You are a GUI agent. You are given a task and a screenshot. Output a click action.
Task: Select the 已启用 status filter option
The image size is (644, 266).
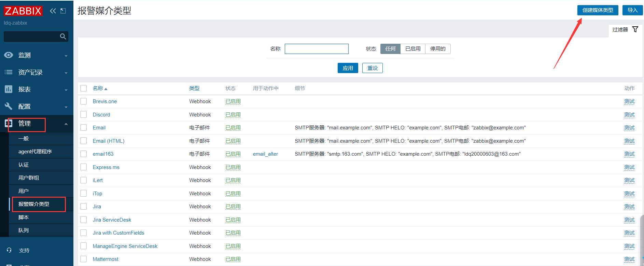pos(412,49)
